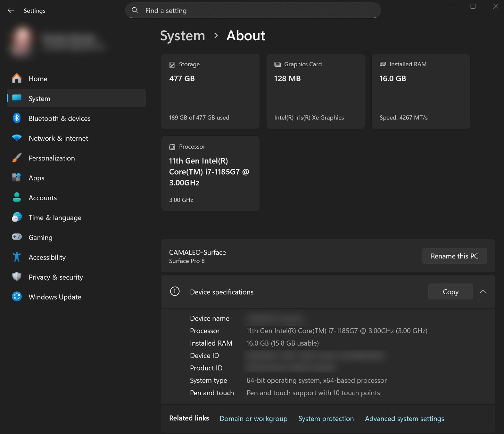Click the Rename this PC button
The width and height of the screenshot is (504, 434).
(454, 256)
